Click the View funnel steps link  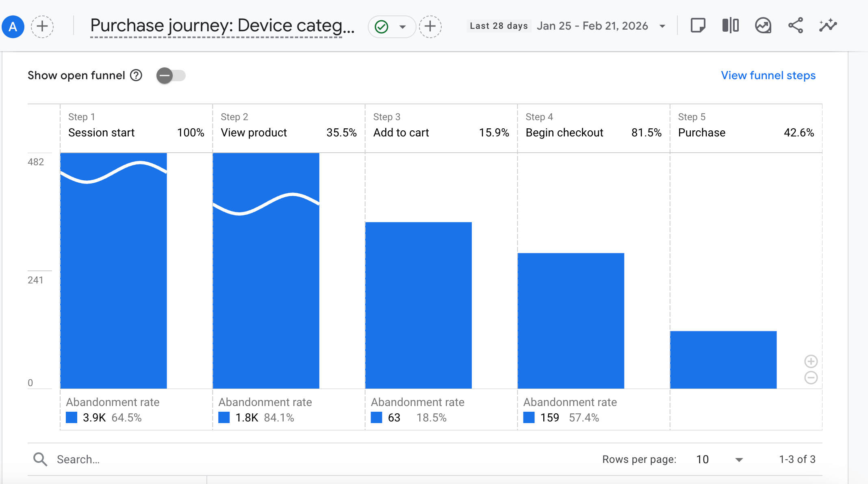768,76
